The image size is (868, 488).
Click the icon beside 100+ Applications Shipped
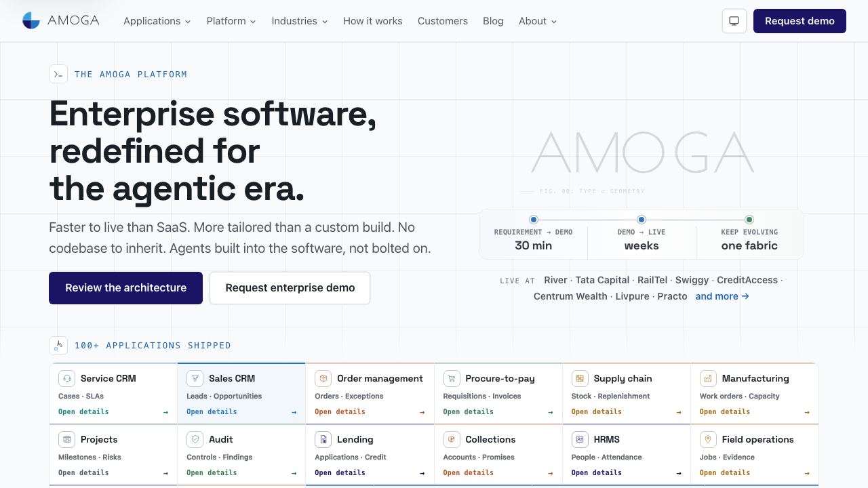click(58, 345)
